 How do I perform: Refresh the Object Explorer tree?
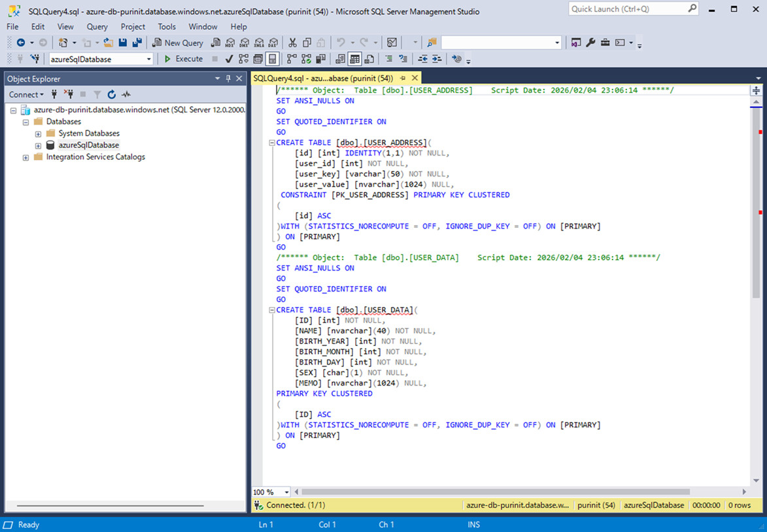112,94
